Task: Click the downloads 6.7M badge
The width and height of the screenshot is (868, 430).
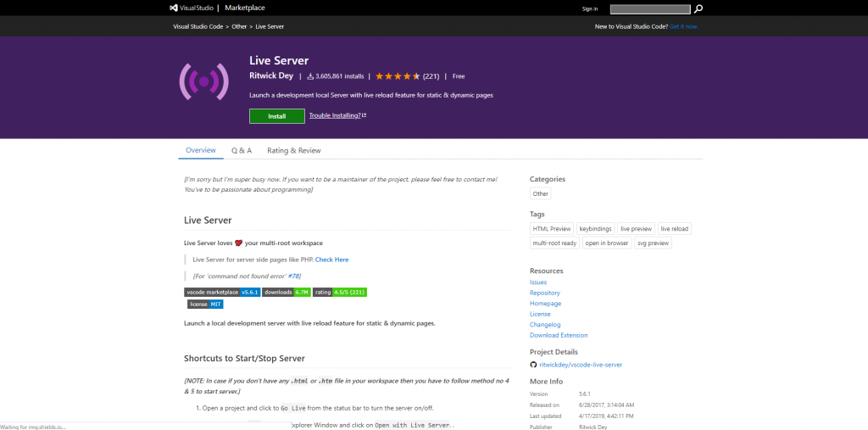Action: pyautogui.click(x=287, y=292)
